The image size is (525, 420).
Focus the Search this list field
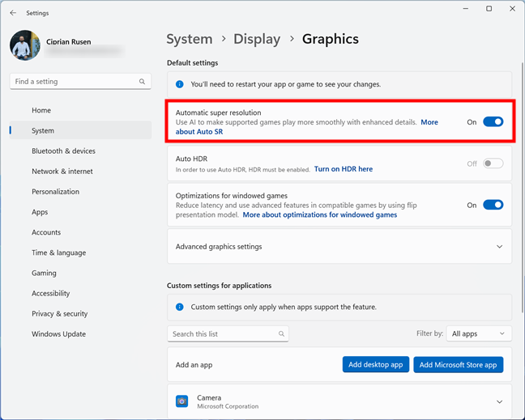click(228, 333)
